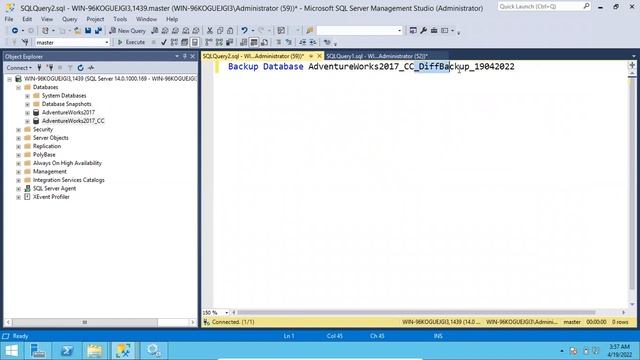Click the Undo arrow icon
This screenshot has height=360, width=640.
[244, 31]
